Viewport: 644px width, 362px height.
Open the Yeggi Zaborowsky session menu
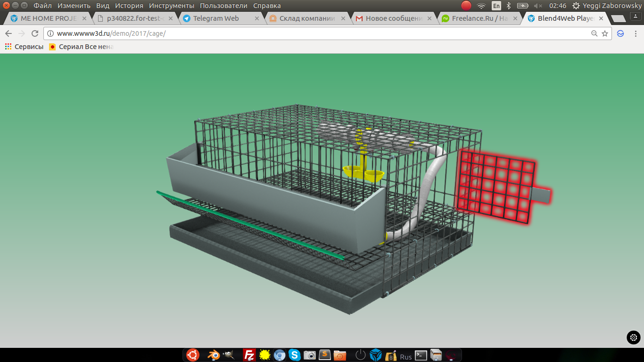pyautogui.click(x=607, y=6)
